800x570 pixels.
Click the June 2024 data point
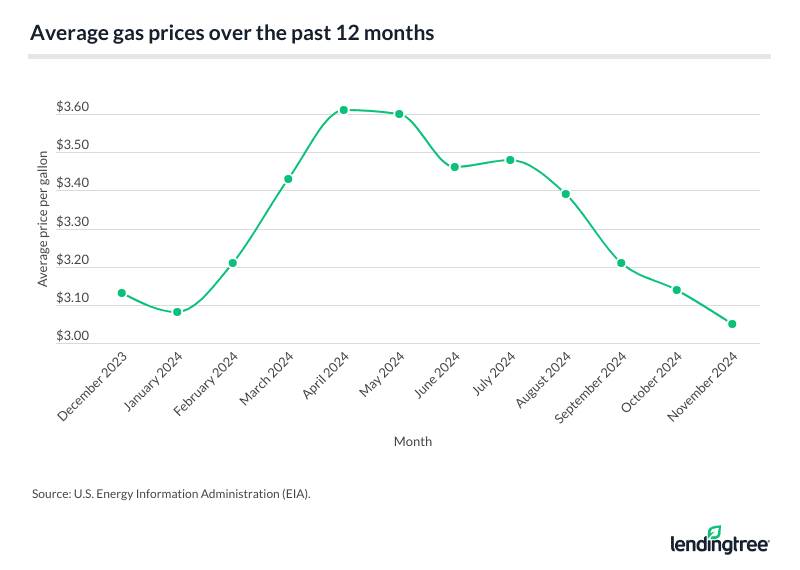pyautogui.click(x=454, y=167)
